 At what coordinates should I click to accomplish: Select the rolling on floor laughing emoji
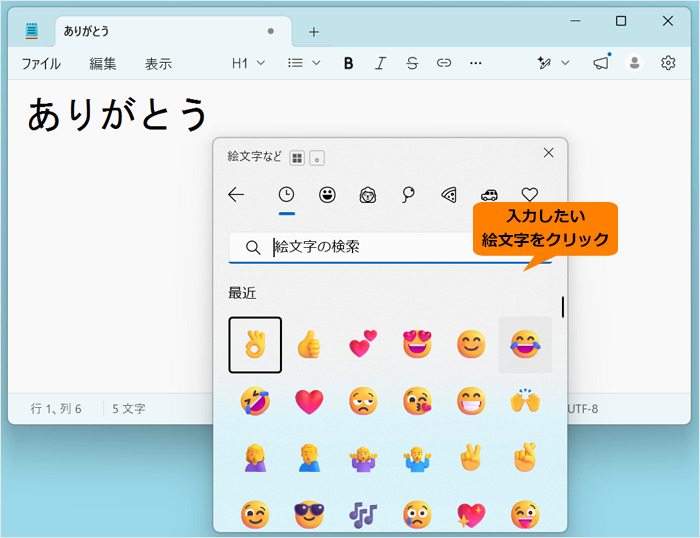point(255,401)
